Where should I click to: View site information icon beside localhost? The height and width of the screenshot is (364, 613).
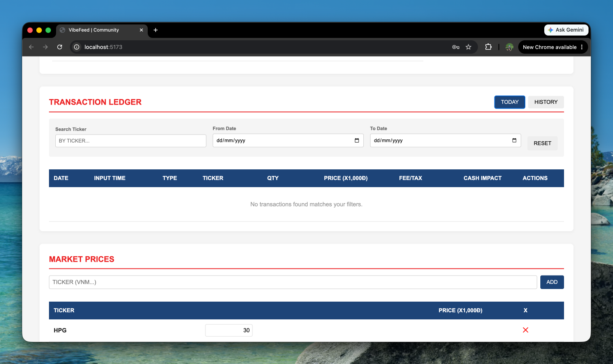[x=77, y=47]
